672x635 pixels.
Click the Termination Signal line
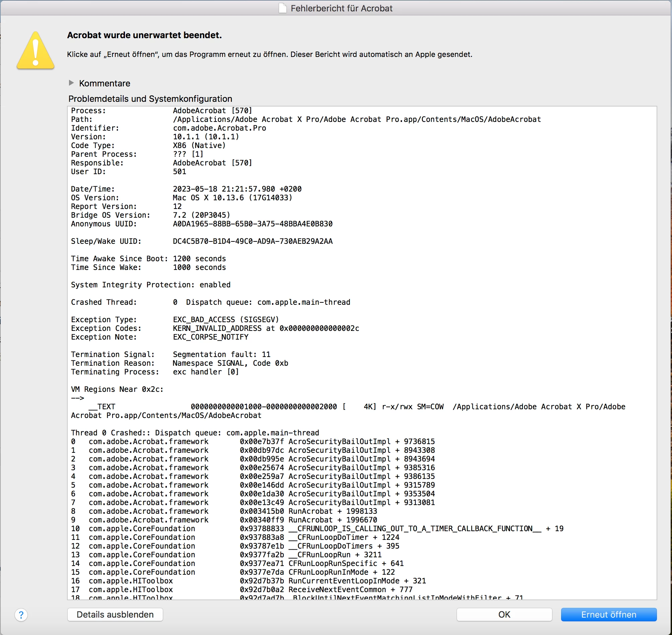(x=171, y=354)
